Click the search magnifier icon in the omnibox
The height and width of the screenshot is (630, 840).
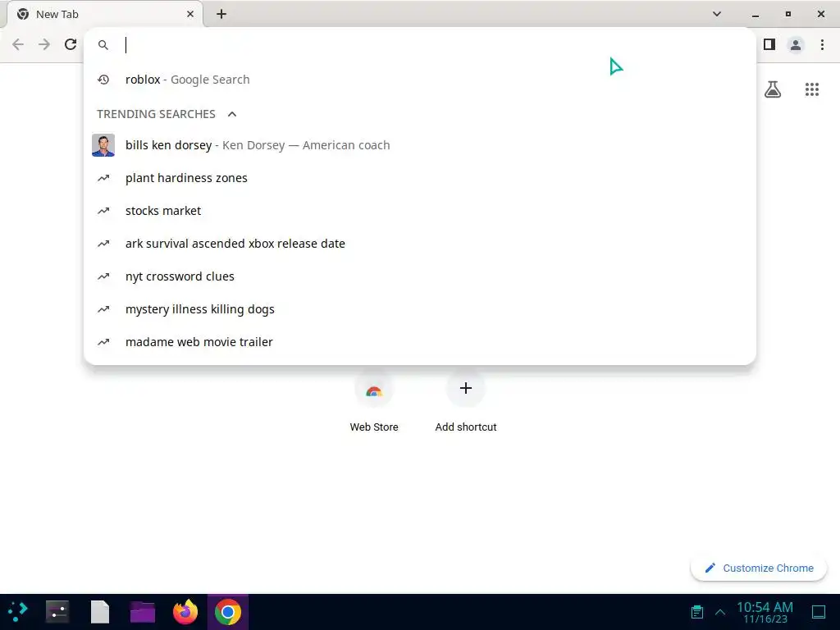(103, 45)
